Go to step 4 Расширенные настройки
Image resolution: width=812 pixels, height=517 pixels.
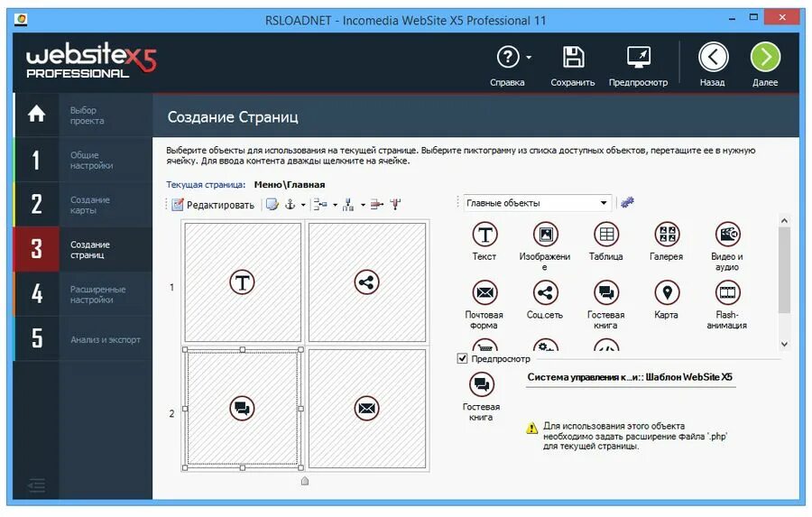[83, 294]
